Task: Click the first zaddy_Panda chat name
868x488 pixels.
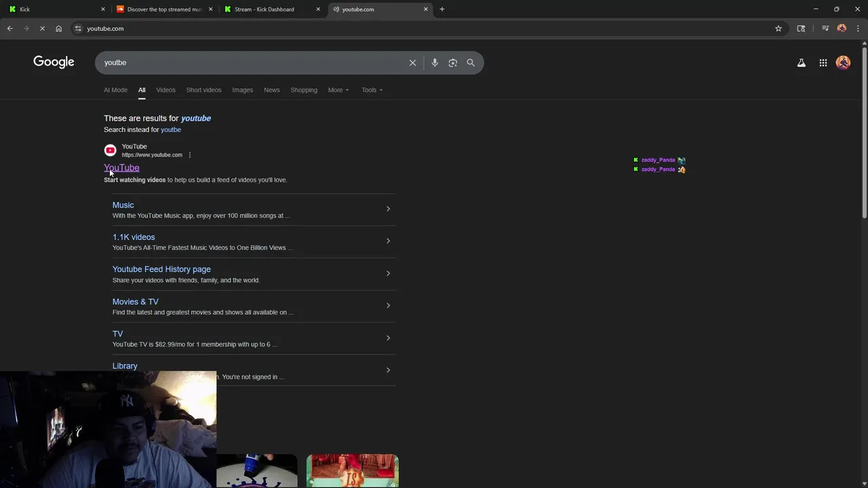Action: pos(658,160)
